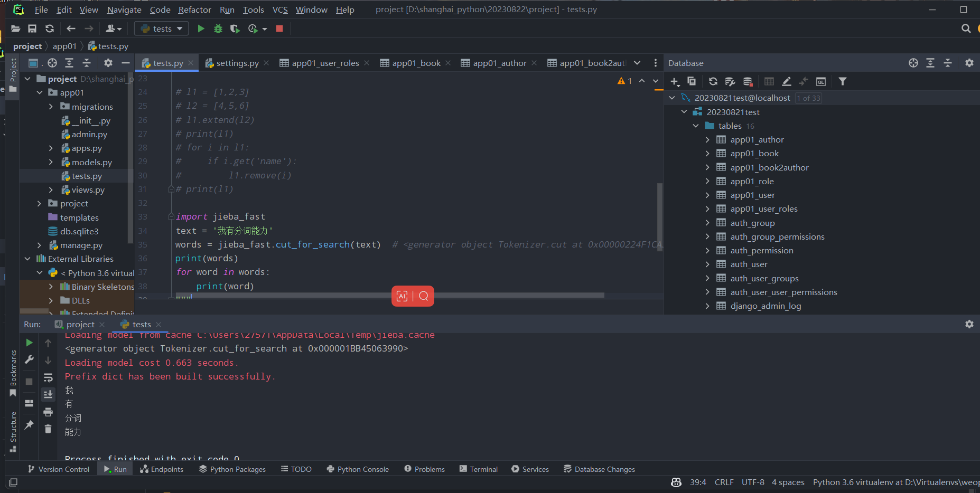Clear the Run console output with the trash icon
Viewport: 980px width, 493px height.
(48, 429)
